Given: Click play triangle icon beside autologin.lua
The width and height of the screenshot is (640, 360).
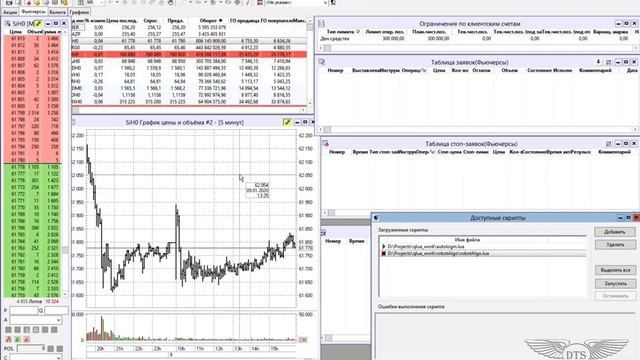Looking at the screenshot, I should [384, 247].
